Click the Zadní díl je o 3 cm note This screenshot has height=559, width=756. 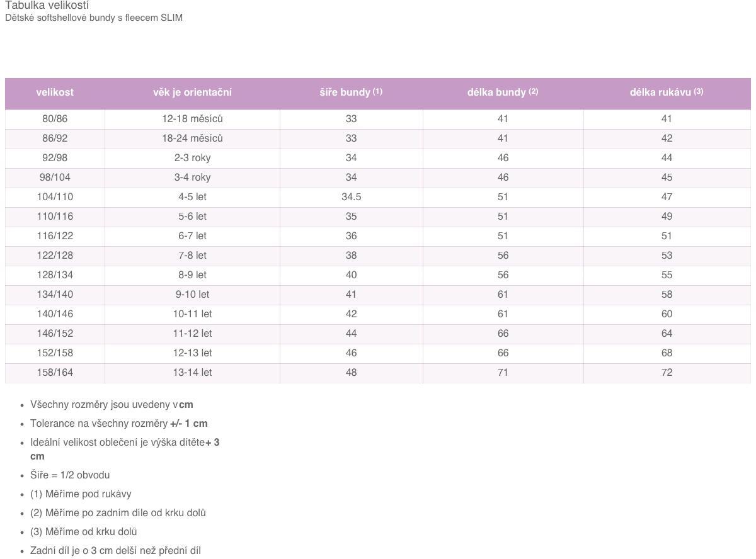click(115, 551)
